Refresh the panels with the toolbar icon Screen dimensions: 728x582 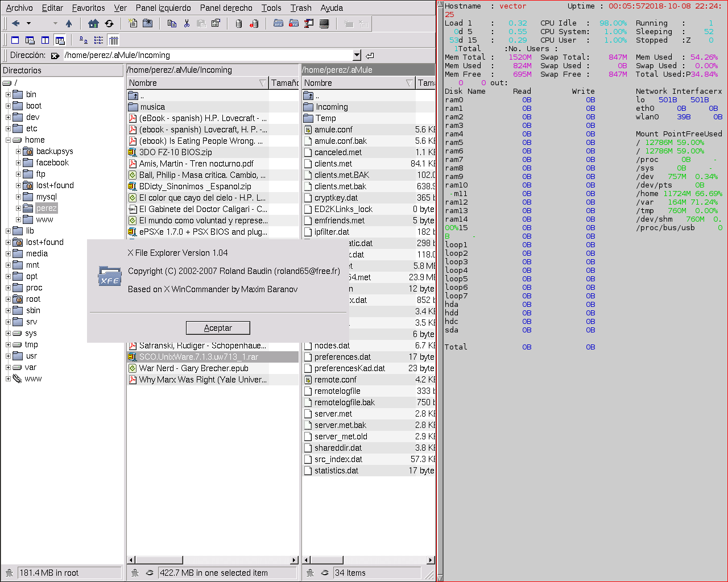click(x=109, y=23)
